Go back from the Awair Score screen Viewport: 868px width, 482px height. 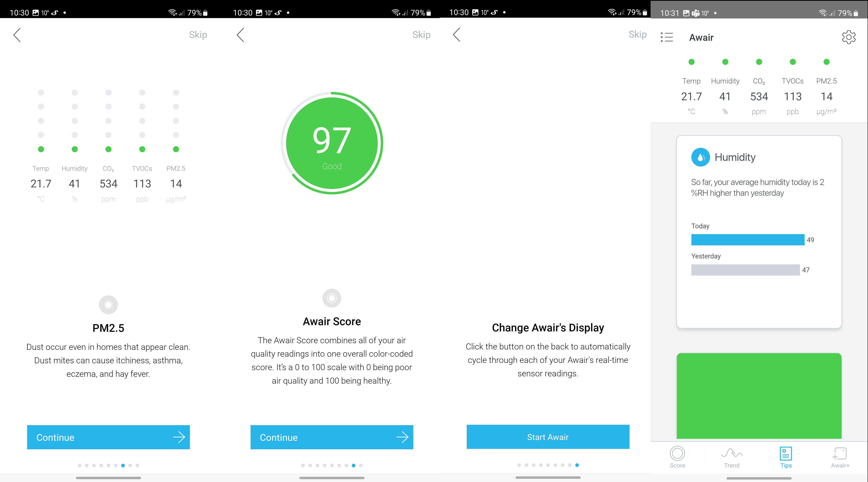click(x=240, y=35)
